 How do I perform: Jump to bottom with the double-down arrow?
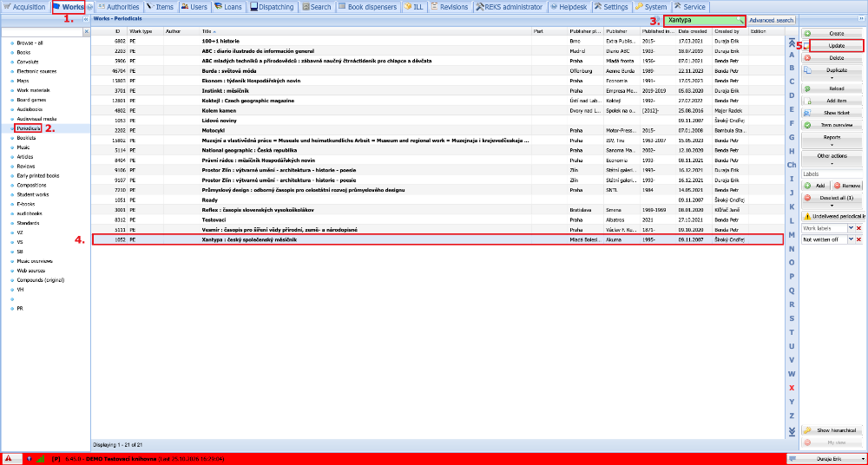click(791, 430)
